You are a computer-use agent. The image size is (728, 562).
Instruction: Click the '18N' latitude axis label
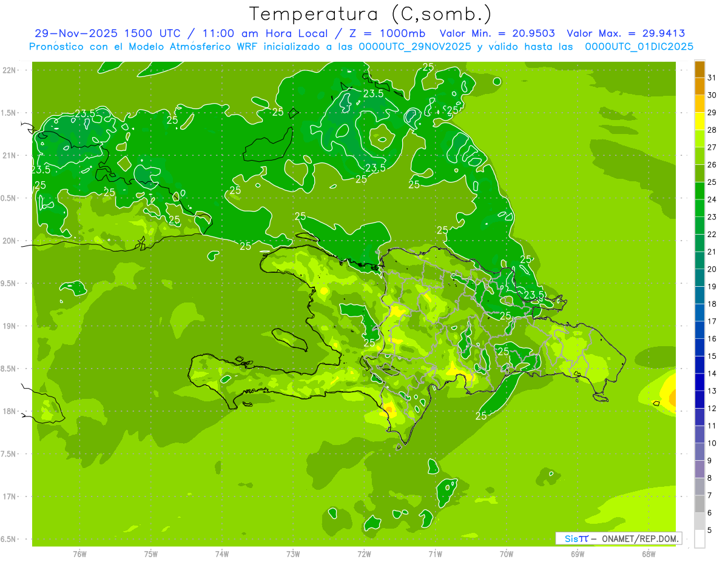pos(9,411)
